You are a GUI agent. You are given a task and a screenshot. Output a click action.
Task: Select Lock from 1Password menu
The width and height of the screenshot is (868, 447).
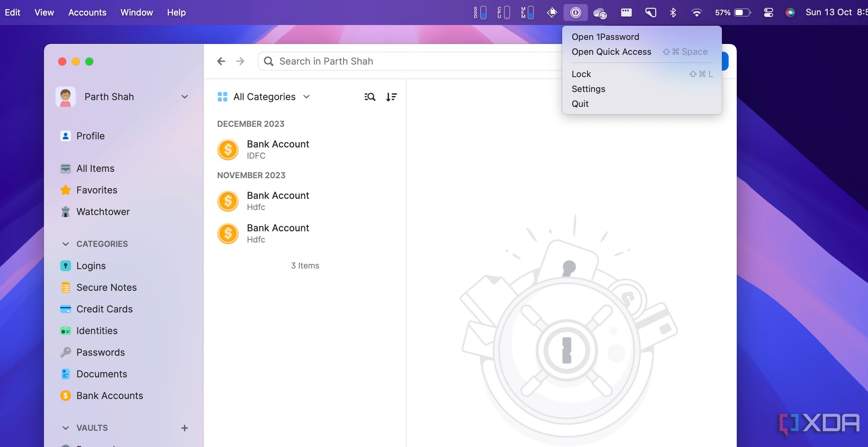tap(582, 74)
